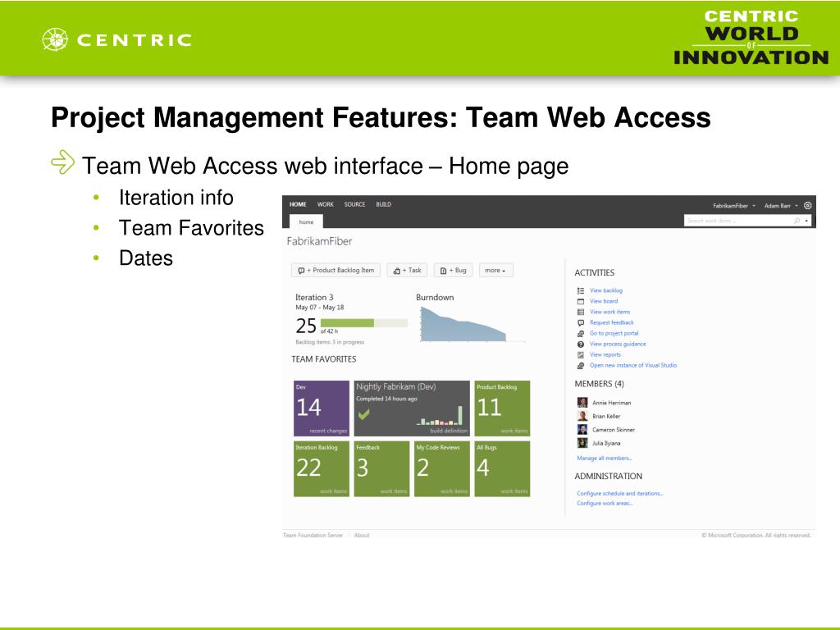Image resolution: width=840 pixels, height=630 pixels.
Task: Open the HOME menu tab
Action: [298, 204]
